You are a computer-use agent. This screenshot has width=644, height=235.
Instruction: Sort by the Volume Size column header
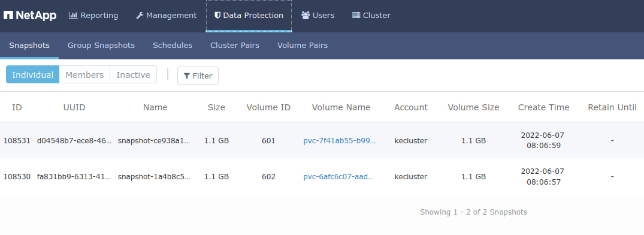pos(473,107)
